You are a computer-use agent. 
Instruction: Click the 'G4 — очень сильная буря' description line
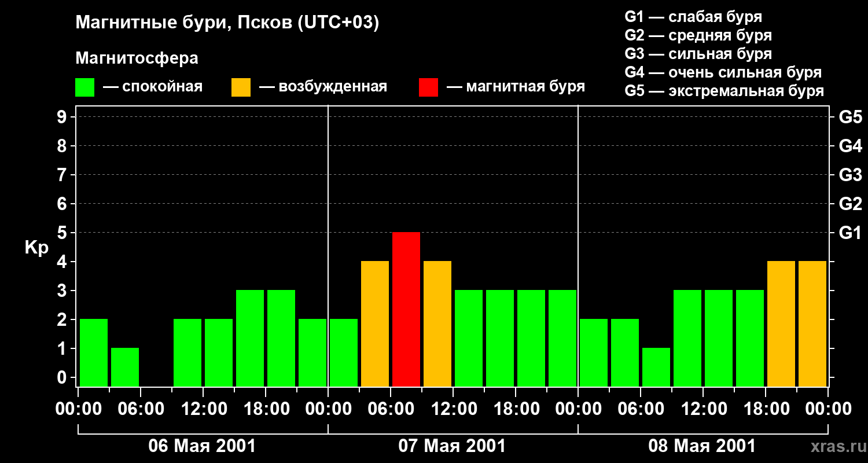(723, 72)
